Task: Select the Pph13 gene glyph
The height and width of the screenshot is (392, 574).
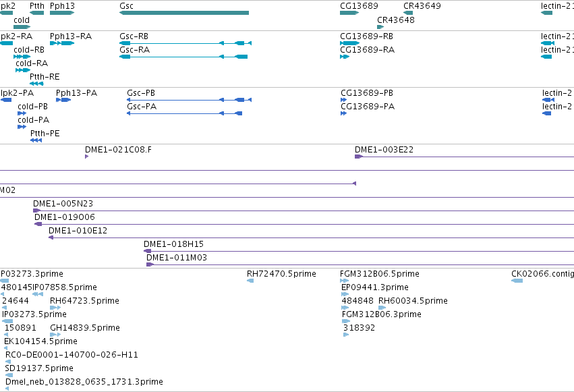Action: tap(62, 13)
